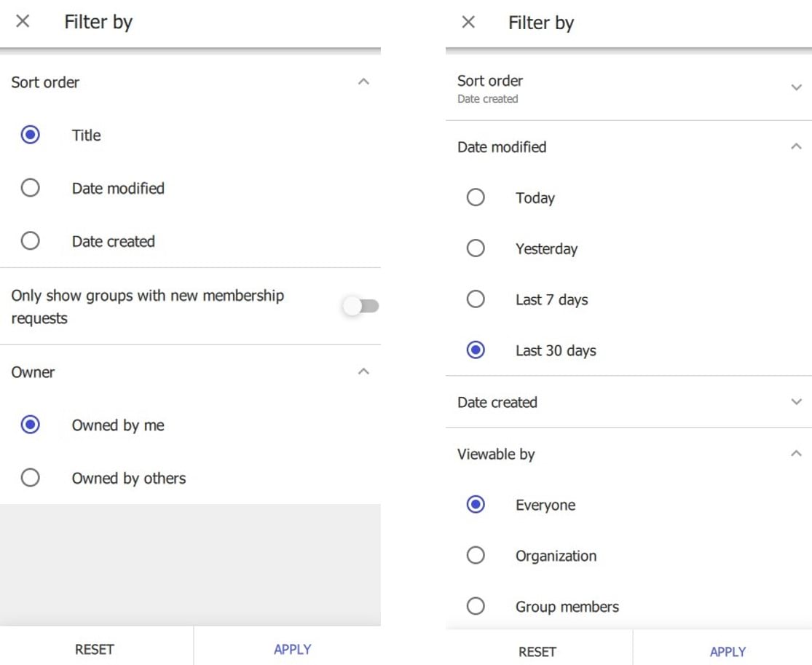
Task: Select Last 7 days filter
Action: click(476, 299)
